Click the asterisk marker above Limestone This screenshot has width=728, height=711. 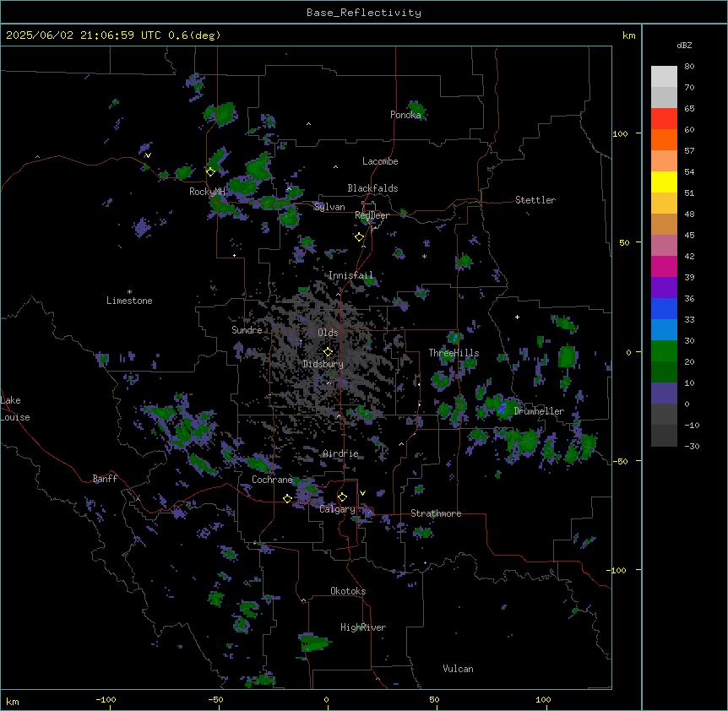tap(129, 292)
